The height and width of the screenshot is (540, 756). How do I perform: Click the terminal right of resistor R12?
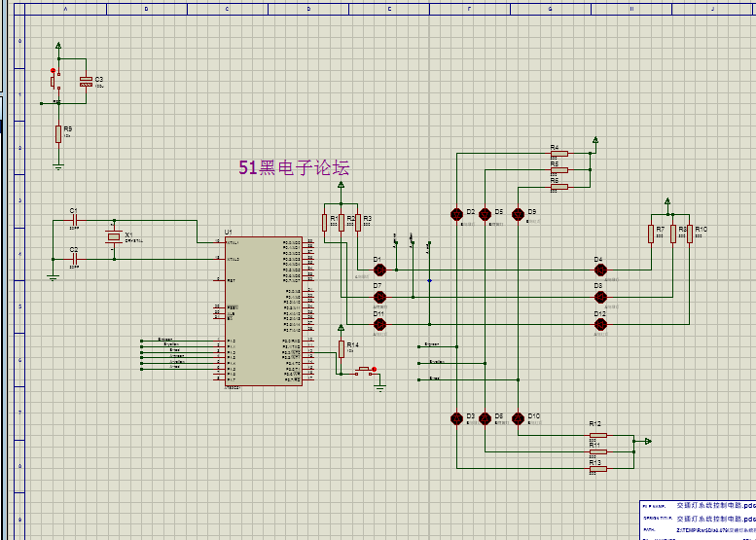[647, 441]
